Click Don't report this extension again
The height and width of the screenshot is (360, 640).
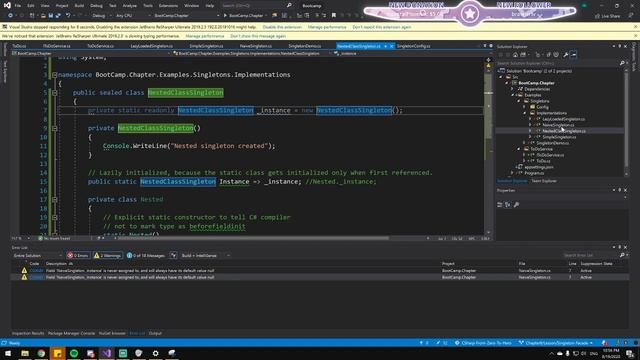(382, 27)
